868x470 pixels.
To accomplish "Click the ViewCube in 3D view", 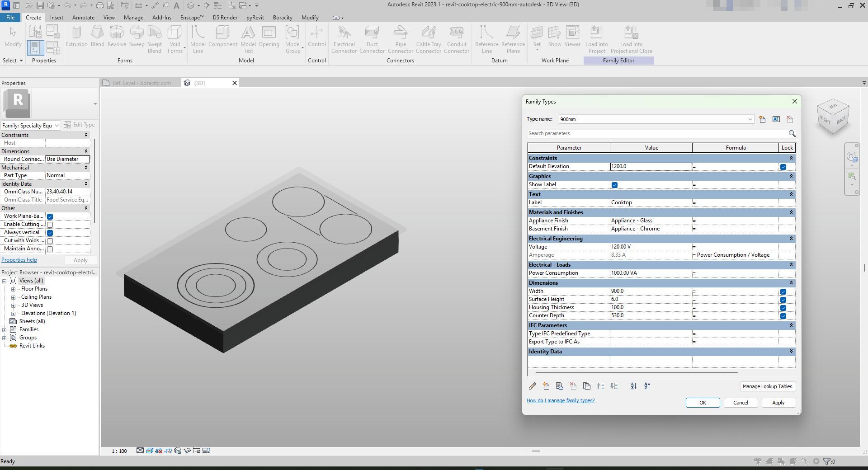I will (833, 117).
